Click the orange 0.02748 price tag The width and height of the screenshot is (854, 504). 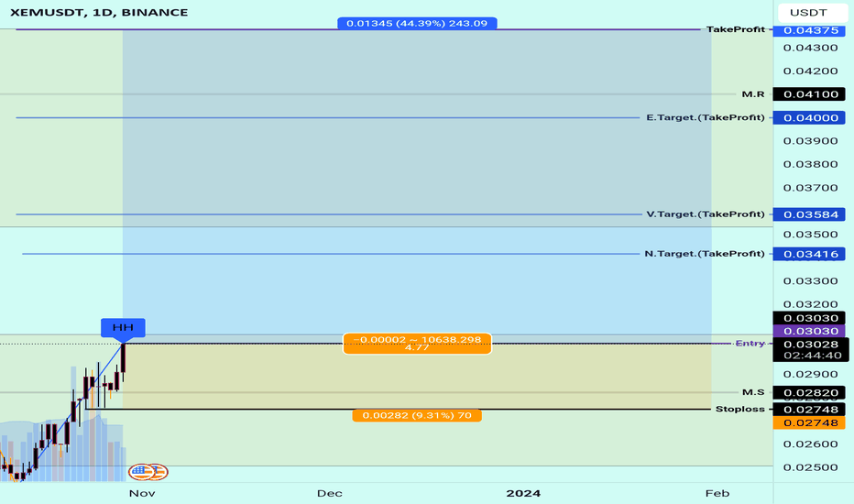(809, 422)
